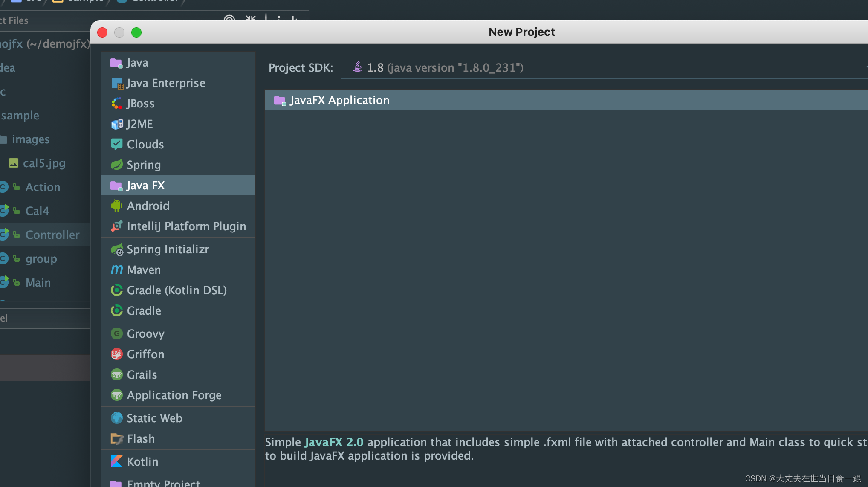Select Application Forge entry
Viewport: 868px width, 487px height.
tap(174, 395)
